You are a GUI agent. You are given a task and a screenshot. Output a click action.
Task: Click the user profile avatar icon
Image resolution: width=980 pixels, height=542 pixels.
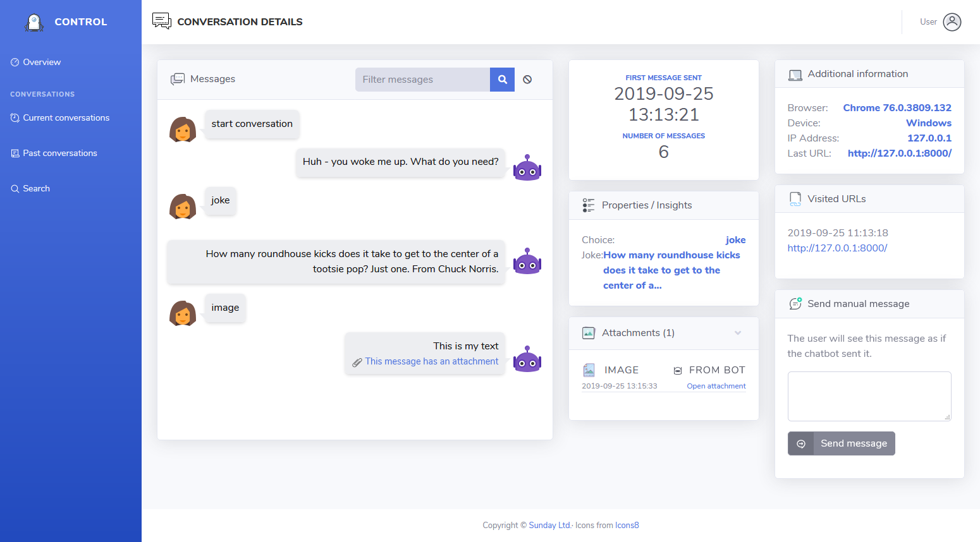click(952, 22)
